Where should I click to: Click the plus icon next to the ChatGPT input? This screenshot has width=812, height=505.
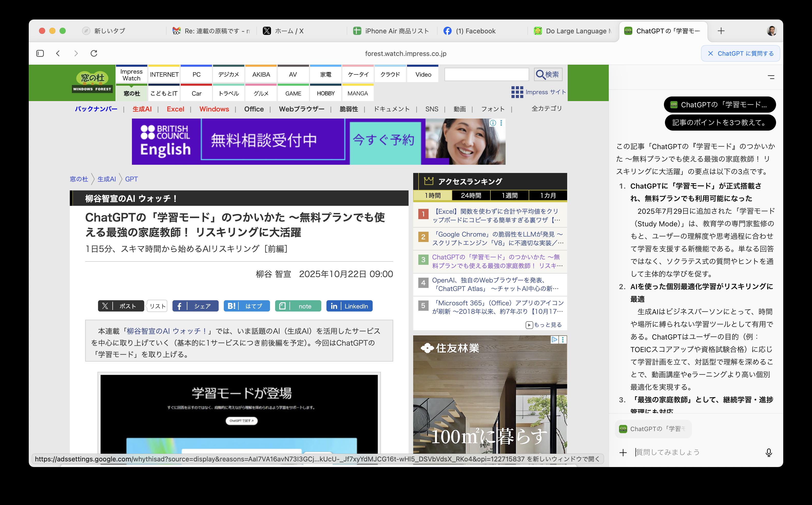tap(623, 452)
